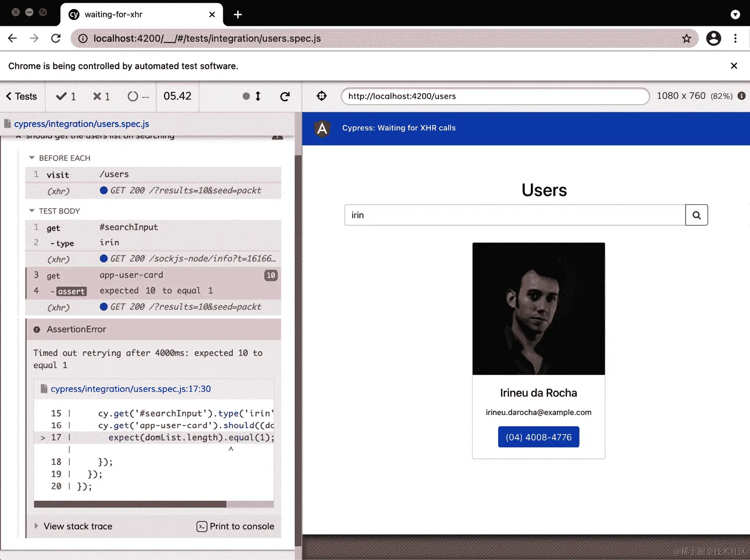The image size is (750, 560).
Task: Select the waiting-for-xhr browser tab
Action: tap(142, 15)
